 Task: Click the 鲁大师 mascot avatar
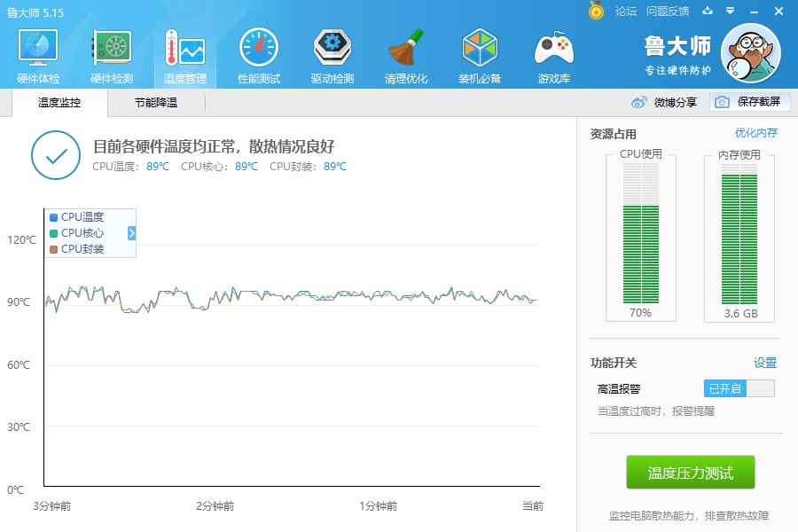click(x=751, y=53)
